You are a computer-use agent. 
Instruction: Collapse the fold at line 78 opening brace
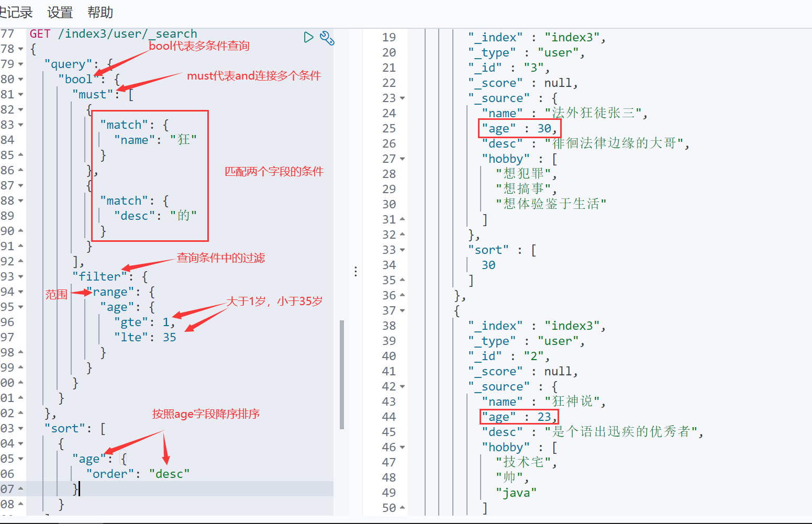click(x=20, y=49)
